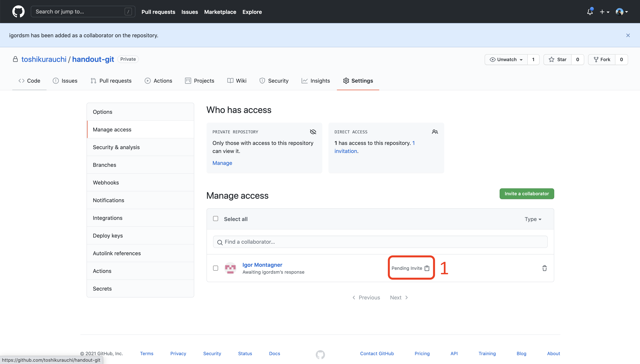
Task: Open Issues in top header
Action: [x=190, y=12]
